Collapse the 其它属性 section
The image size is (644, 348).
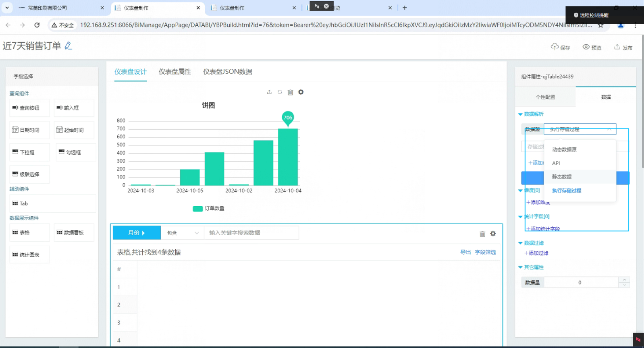[531, 267]
